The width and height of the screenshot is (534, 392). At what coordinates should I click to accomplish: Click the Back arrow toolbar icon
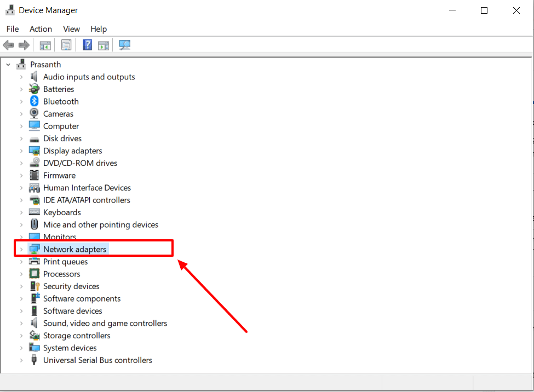point(8,45)
